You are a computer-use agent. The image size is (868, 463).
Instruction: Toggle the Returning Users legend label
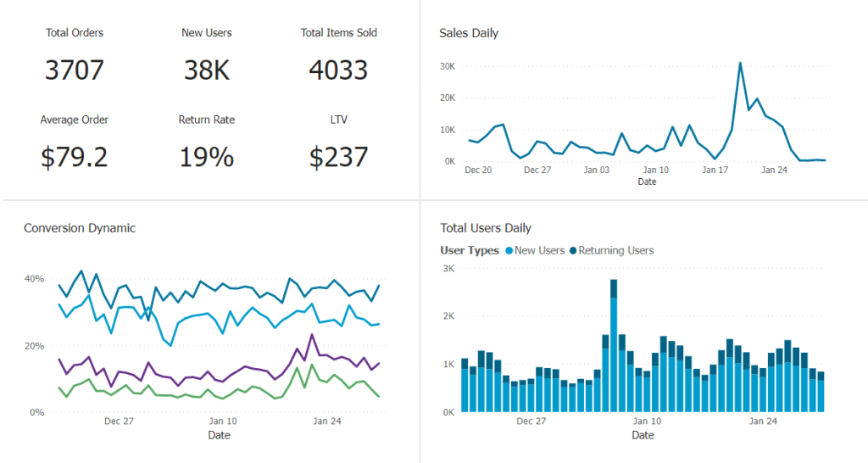coord(615,251)
